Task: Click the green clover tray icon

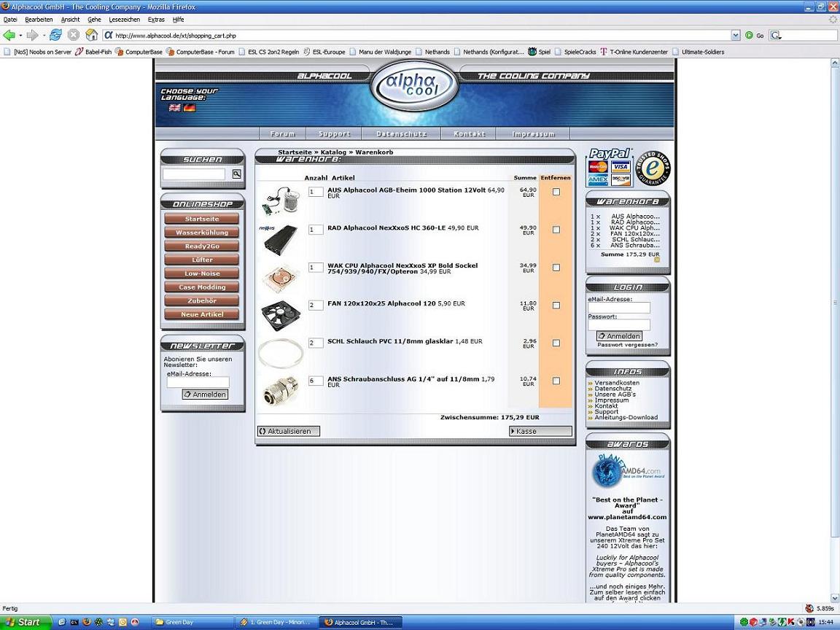Action: [x=744, y=622]
